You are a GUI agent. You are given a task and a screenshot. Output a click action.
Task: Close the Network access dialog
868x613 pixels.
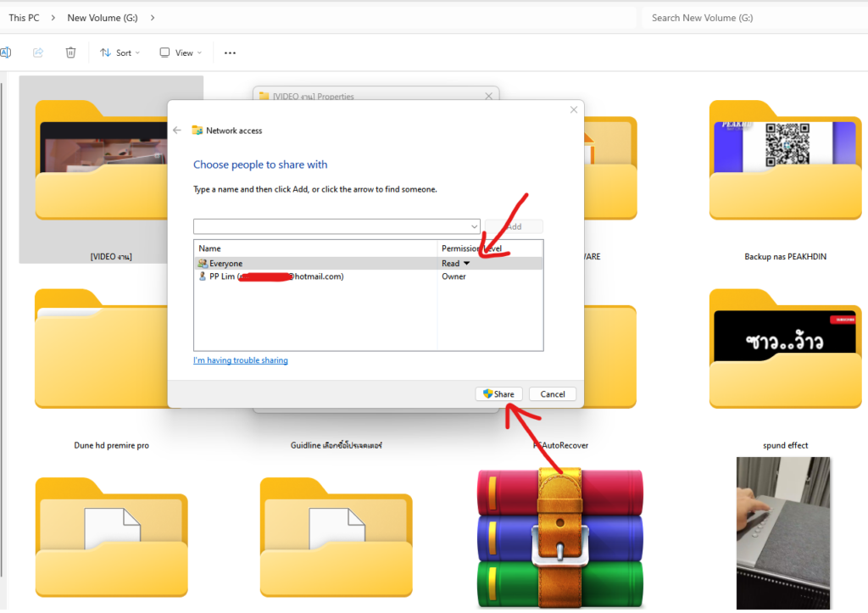coord(574,109)
